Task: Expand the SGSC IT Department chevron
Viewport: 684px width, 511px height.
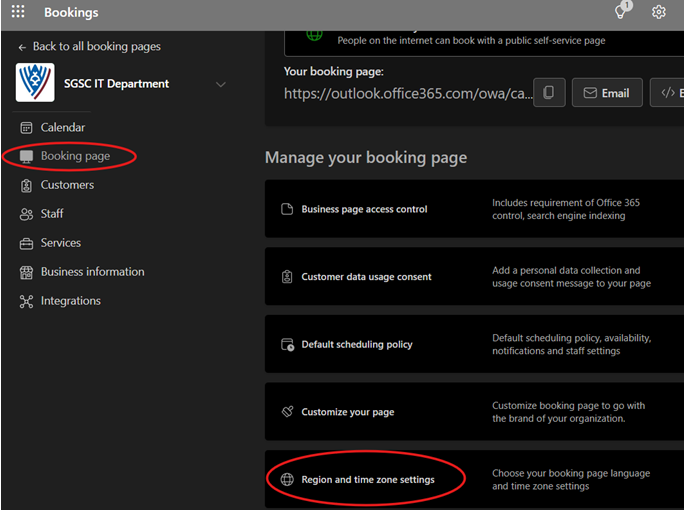Action: click(221, 85)
